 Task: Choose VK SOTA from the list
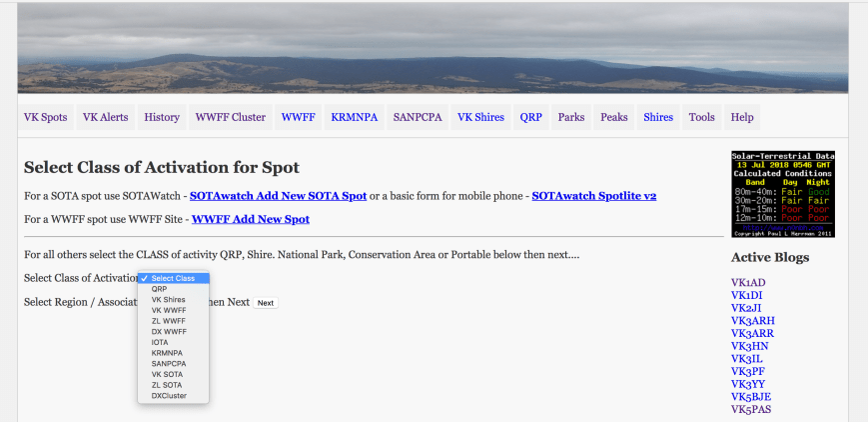pos(168,374)
